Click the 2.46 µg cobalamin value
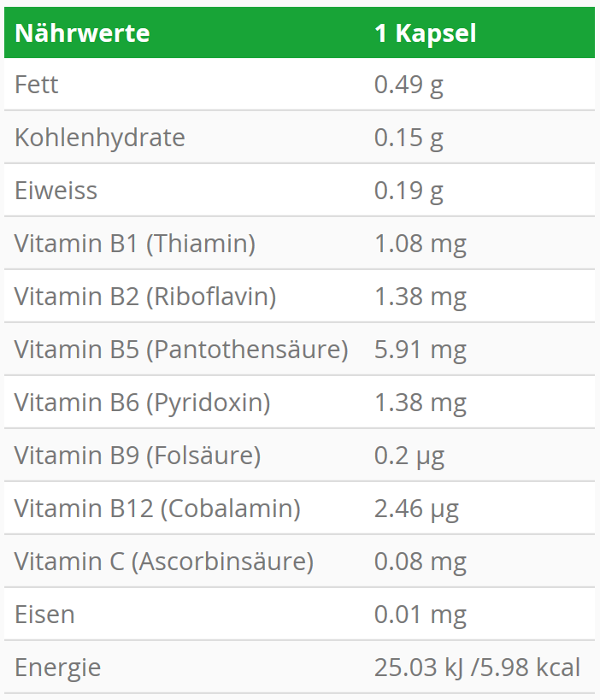The image size is (600, 700). tap(416, 509)
